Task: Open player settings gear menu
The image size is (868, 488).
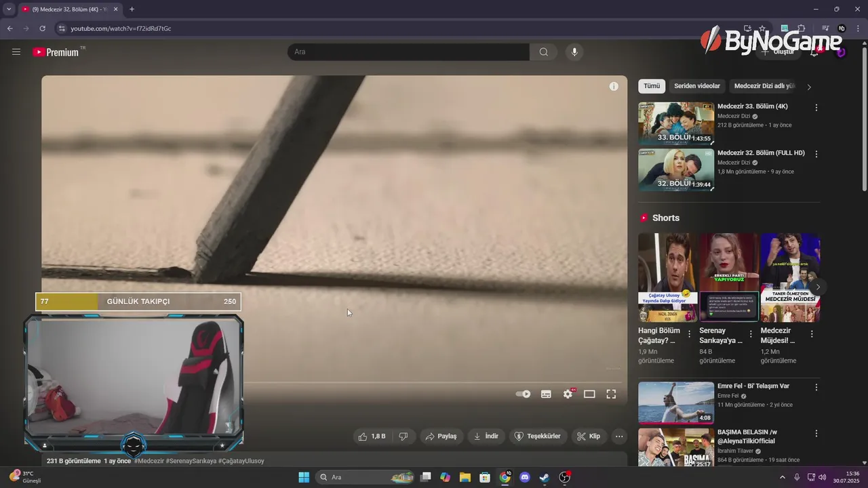Action: pyautogui.click(x=568, y=394)
